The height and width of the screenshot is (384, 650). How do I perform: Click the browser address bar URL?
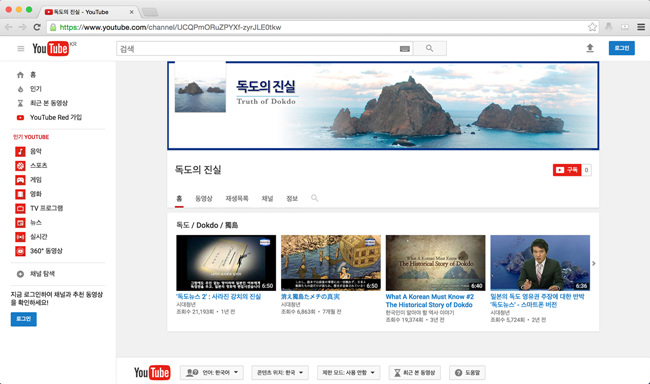170,27
